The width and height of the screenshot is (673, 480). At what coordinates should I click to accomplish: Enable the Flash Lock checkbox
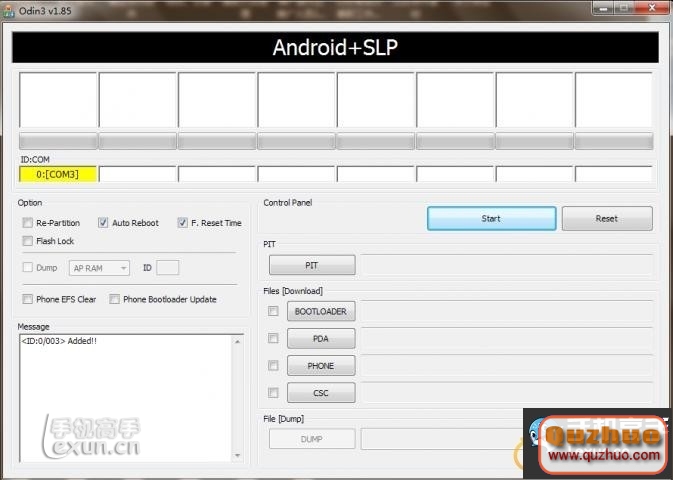(x=27, y=241)
